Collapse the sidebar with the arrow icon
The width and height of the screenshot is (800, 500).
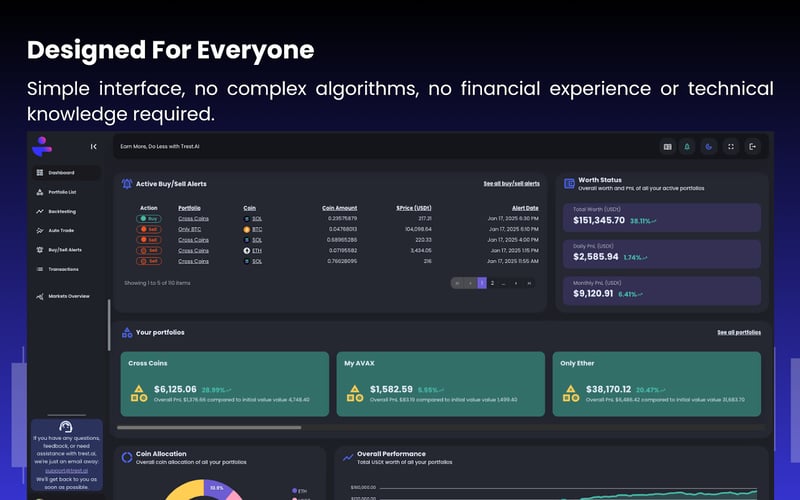(x=93, y=147)
